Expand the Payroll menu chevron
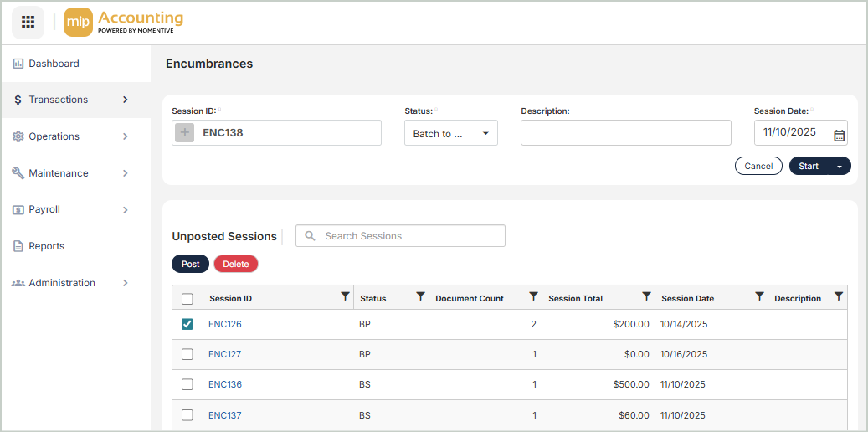 pyautogui.click(x=126, y=210)
